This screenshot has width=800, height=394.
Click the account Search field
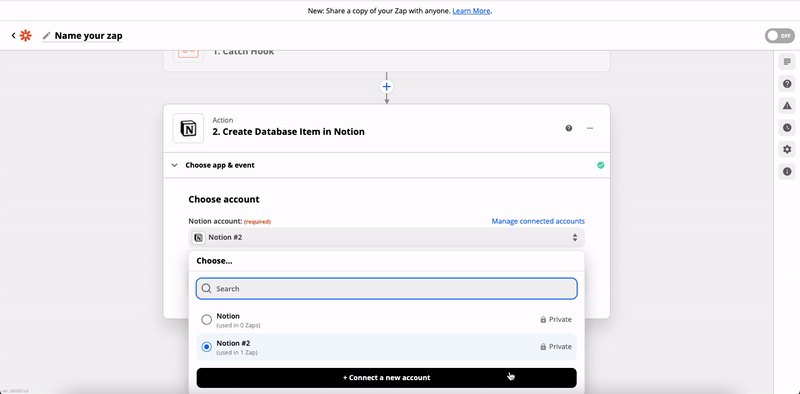coord(387,288)
